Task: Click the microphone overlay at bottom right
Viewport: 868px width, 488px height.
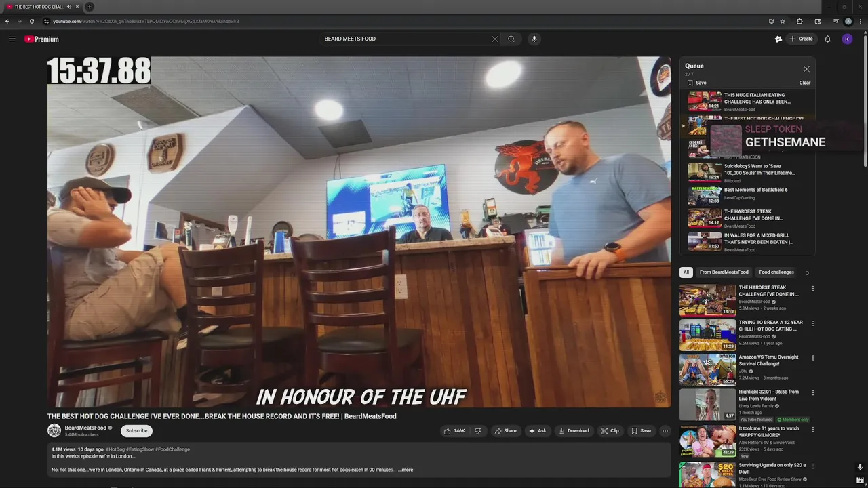Action: [x=860, y=467]
